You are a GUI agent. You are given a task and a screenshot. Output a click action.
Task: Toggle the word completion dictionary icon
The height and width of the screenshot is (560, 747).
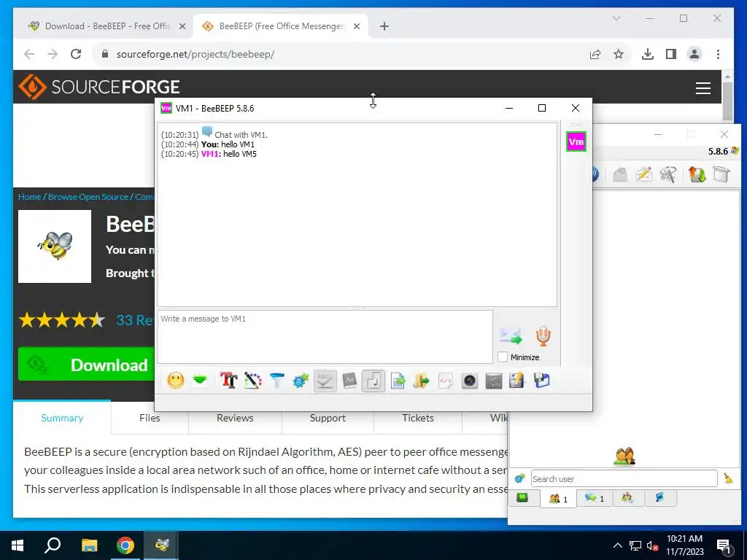(x=349, y=381)
